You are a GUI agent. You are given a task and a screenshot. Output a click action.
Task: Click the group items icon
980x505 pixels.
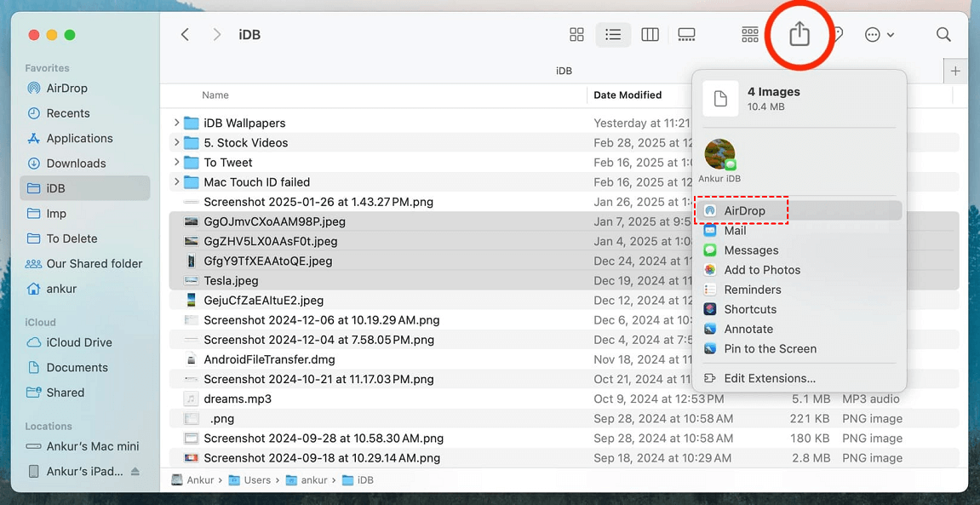[749, 34]
